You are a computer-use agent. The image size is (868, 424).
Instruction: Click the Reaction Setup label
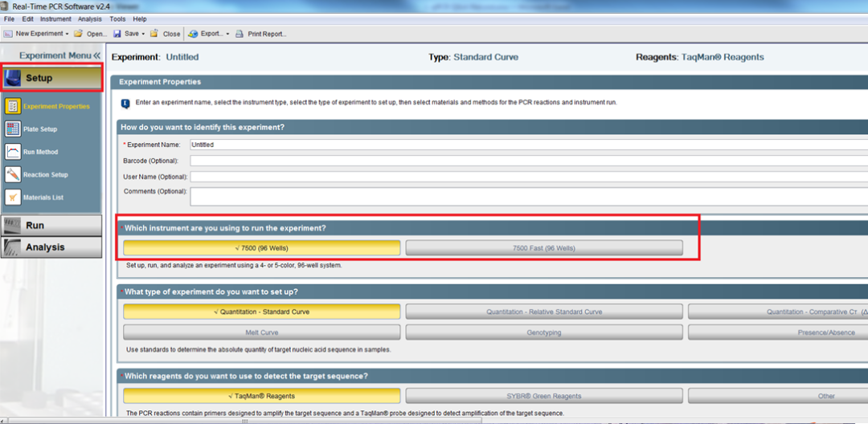click(45, 175)
